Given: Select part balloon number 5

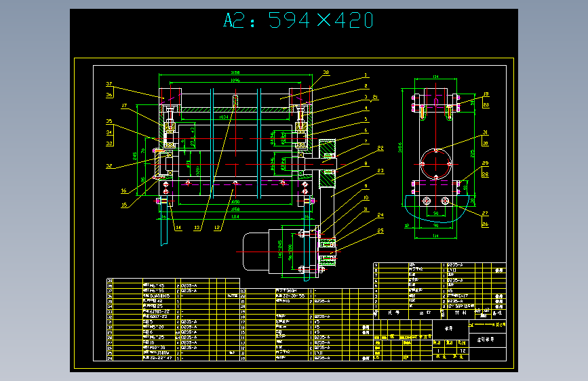Looking at the screenshot, I should coord(366,119).
